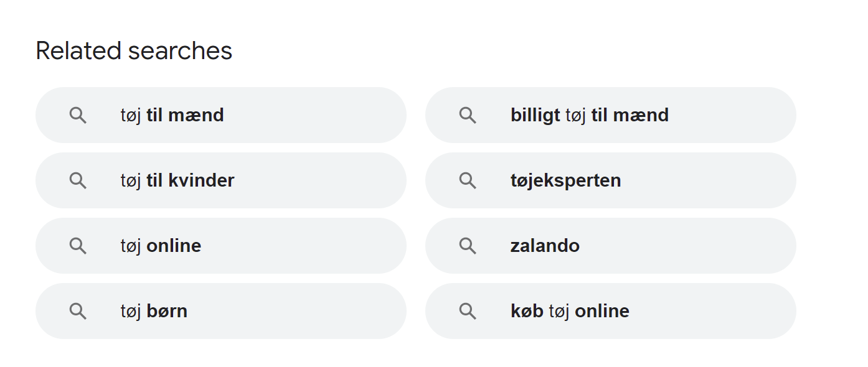The height and width of the screenshot is (367, 868).
Task: Click the magnifier icon next to 'tøj til kvinder'
Action: pyautogui.click(x=78, y=180)
